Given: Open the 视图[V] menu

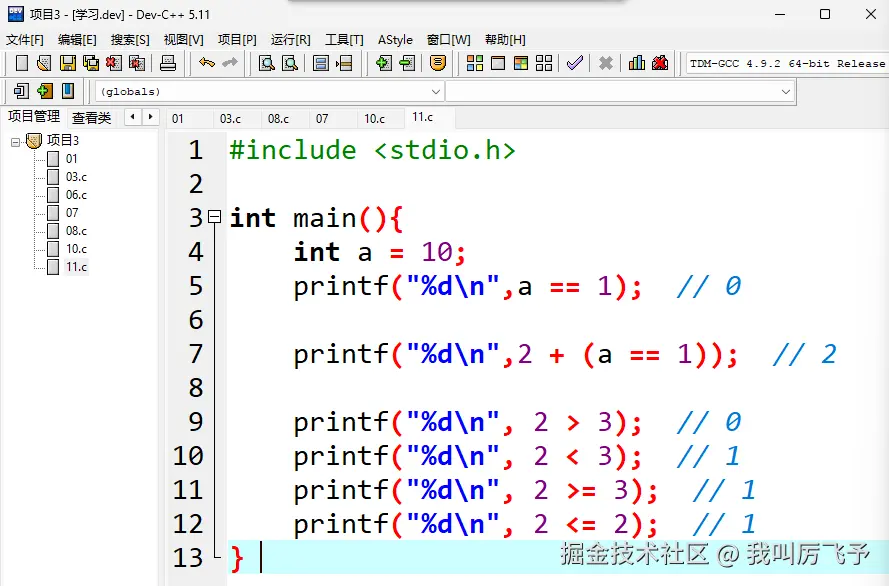Looking at the screenshot, I should (x=183, y=40).
